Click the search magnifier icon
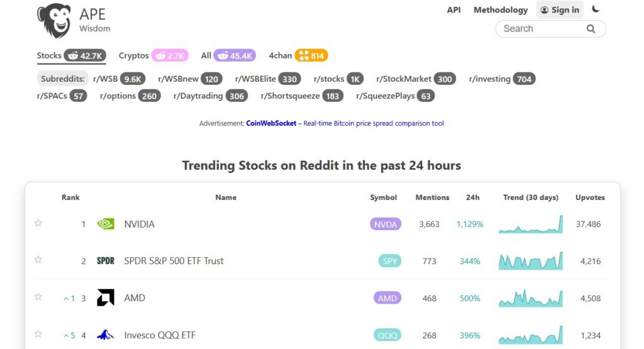Screen dimensions: 644x349 coord(591,29)
